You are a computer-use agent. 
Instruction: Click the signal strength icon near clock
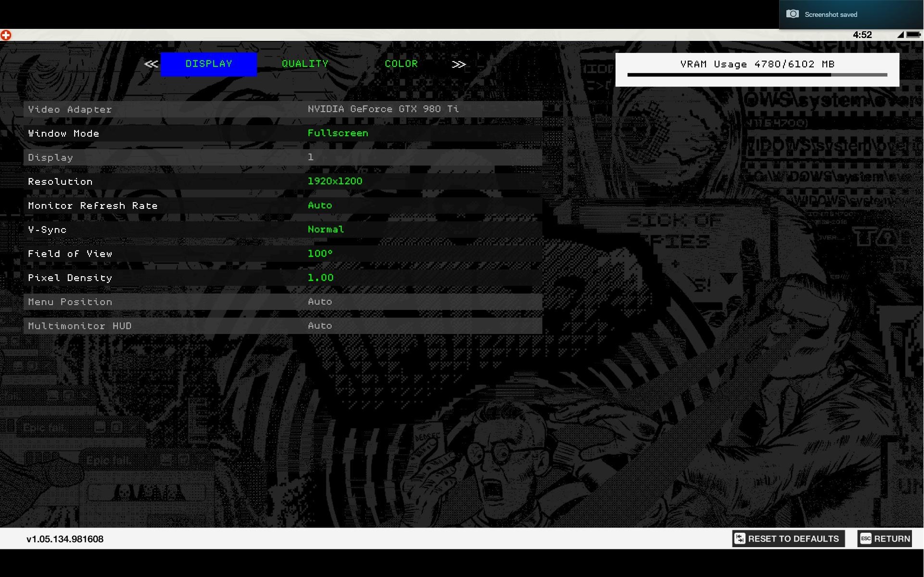(x=900, y=35)
